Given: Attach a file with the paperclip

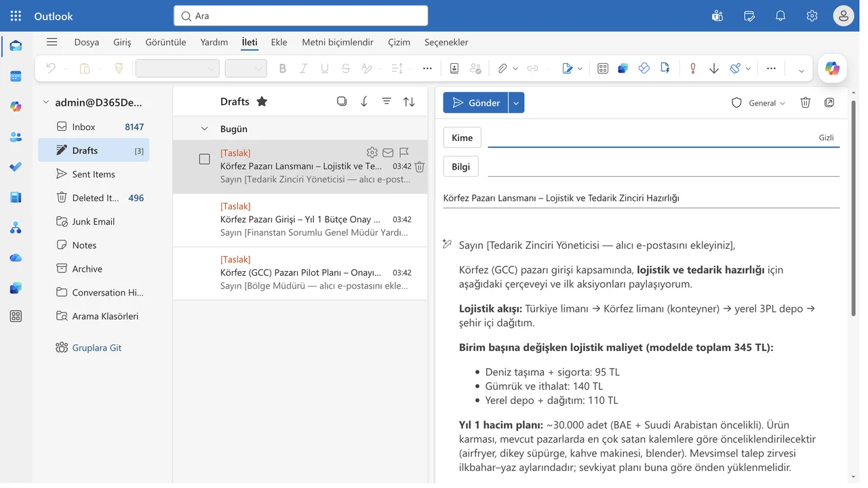Looking at the screenshot, I should (x=502, y=68).
